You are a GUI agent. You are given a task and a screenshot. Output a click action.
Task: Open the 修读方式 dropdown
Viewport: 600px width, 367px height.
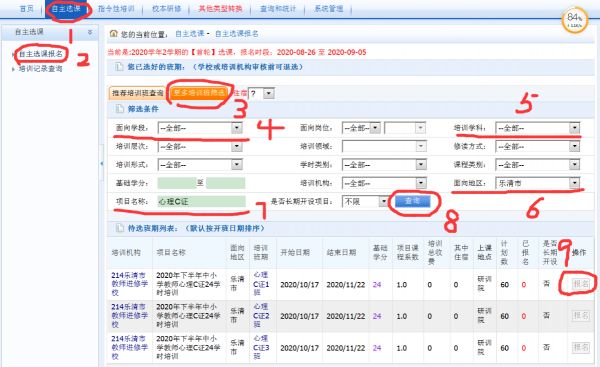(x=537, y=146)
